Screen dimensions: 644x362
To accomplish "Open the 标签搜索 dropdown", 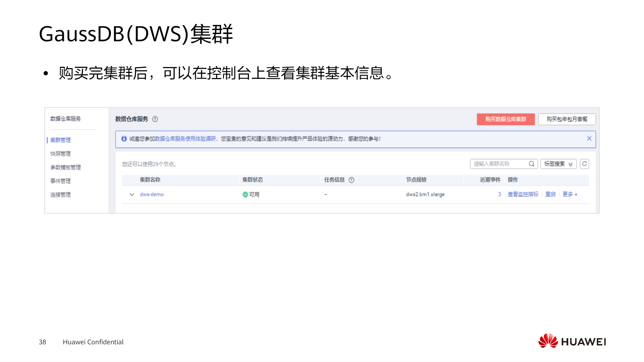I will [558, 164].
